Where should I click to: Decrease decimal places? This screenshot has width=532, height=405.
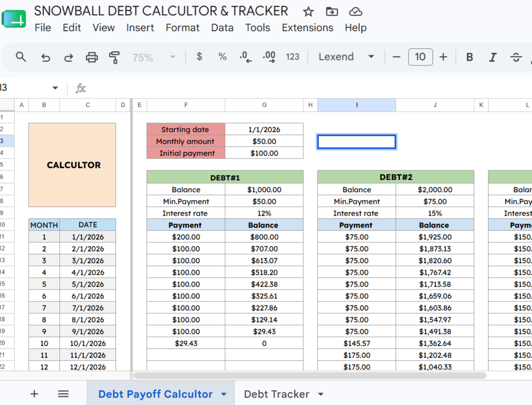245,57
